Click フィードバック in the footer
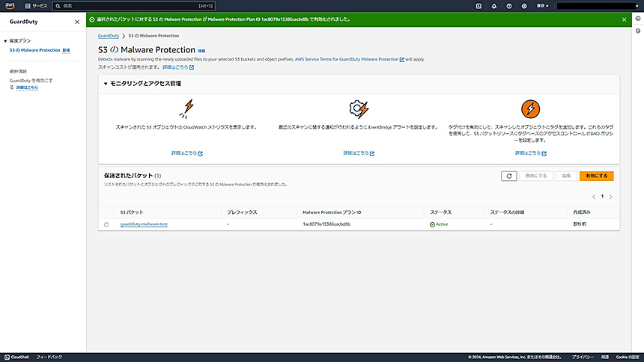Viewport: 644px width, 362px height. coord(49,357)
